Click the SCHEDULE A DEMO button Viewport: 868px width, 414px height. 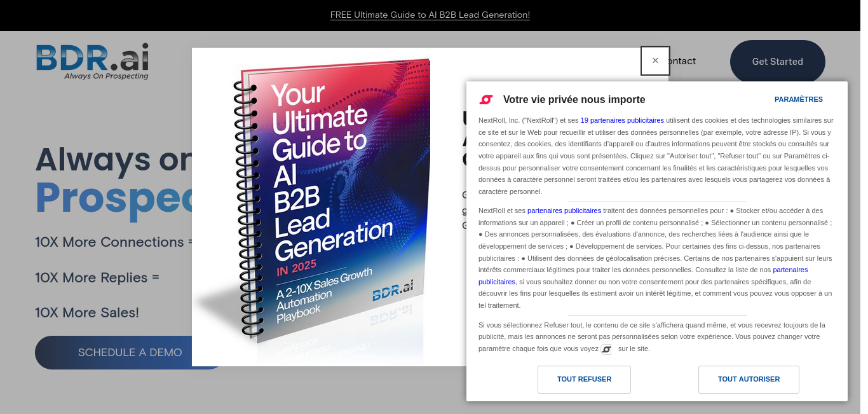(130, 352)
